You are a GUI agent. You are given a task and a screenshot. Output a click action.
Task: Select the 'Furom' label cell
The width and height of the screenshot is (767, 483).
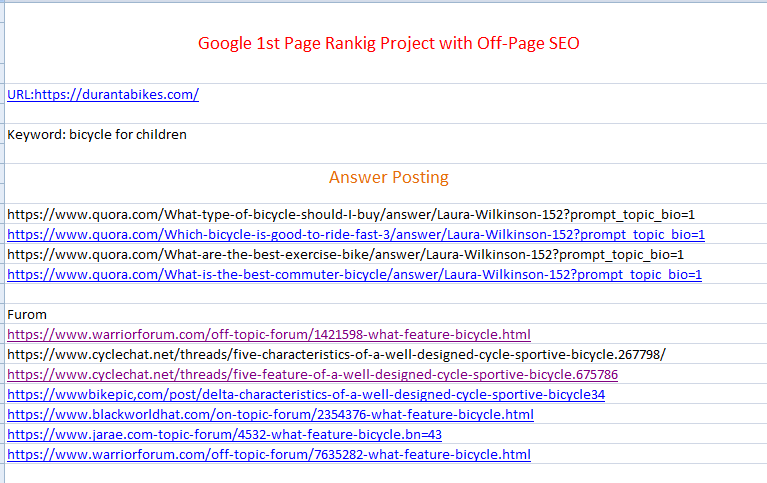[x=27, y=315]
